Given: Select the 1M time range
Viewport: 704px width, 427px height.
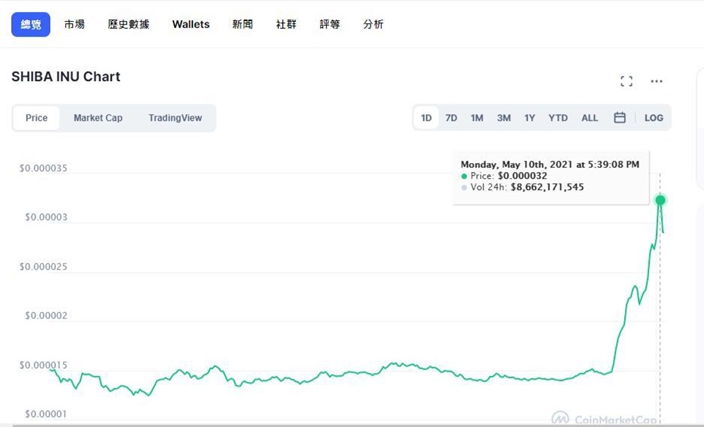Looking at the screenshot, I should (477, 118).
